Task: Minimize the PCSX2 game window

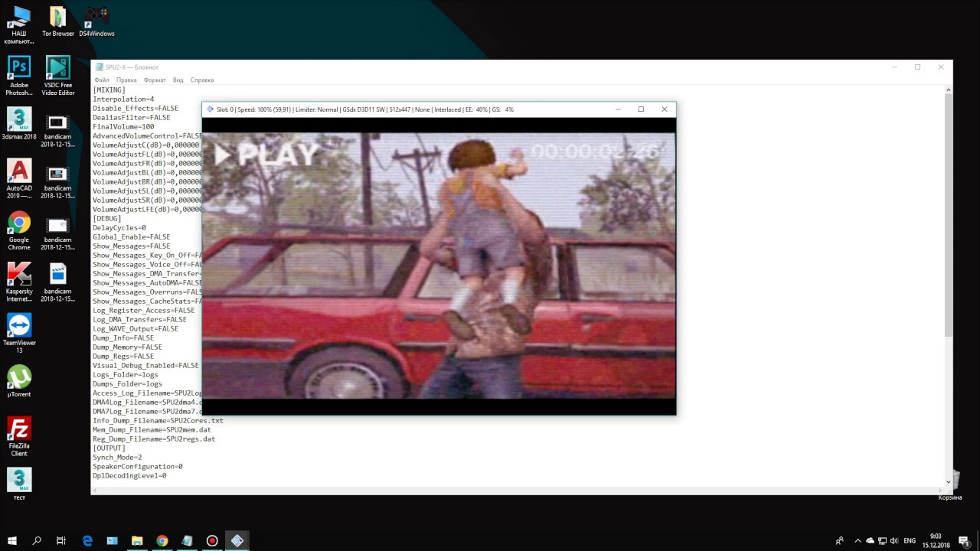Action: click(x=618, y=109)
